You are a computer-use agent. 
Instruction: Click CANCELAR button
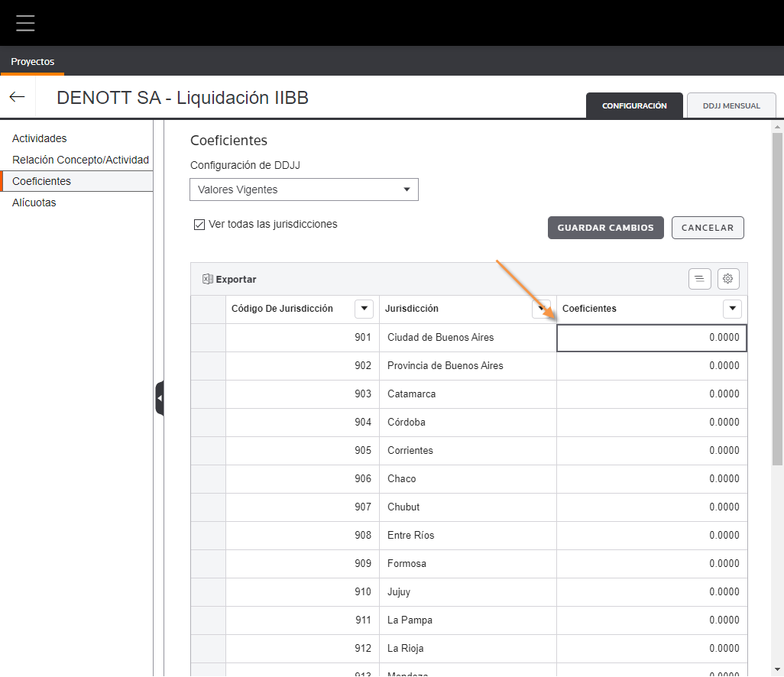click(x=708, y=228)
